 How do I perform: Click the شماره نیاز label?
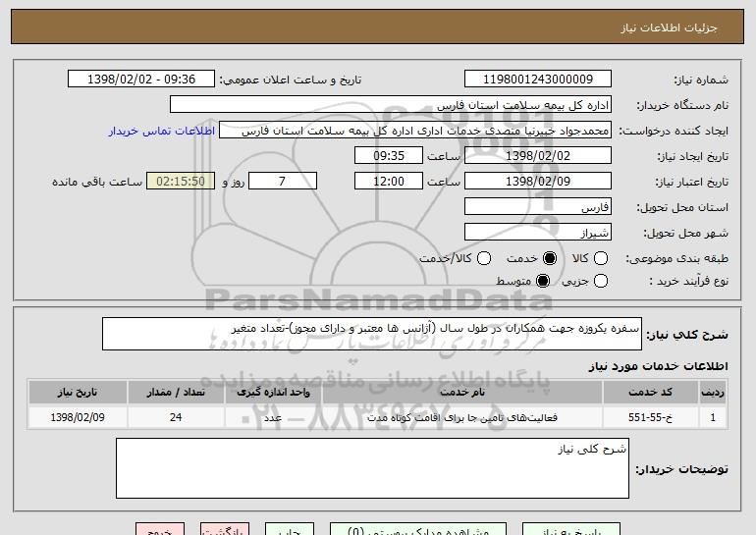[701, 80]
